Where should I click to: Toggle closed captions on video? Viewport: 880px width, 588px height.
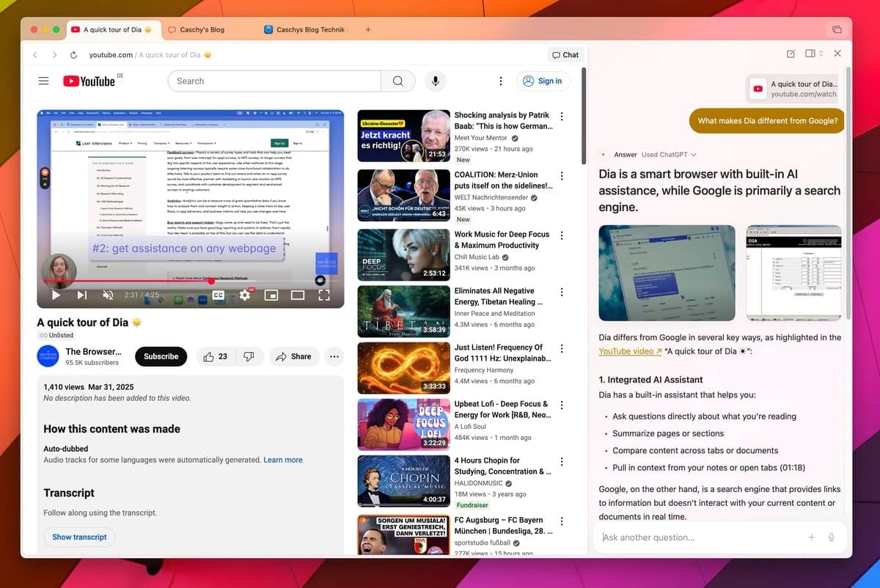[x=218, y=295]
